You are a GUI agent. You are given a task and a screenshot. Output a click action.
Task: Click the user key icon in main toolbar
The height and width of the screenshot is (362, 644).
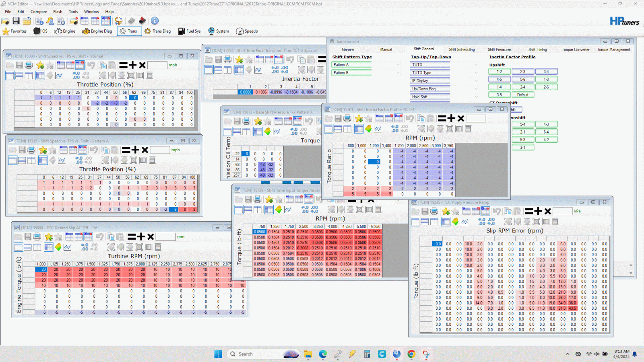click(50, 21)
